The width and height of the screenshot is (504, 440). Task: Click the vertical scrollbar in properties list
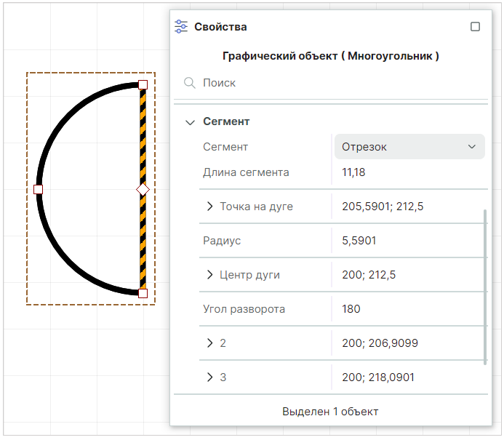tap(485, 287)
